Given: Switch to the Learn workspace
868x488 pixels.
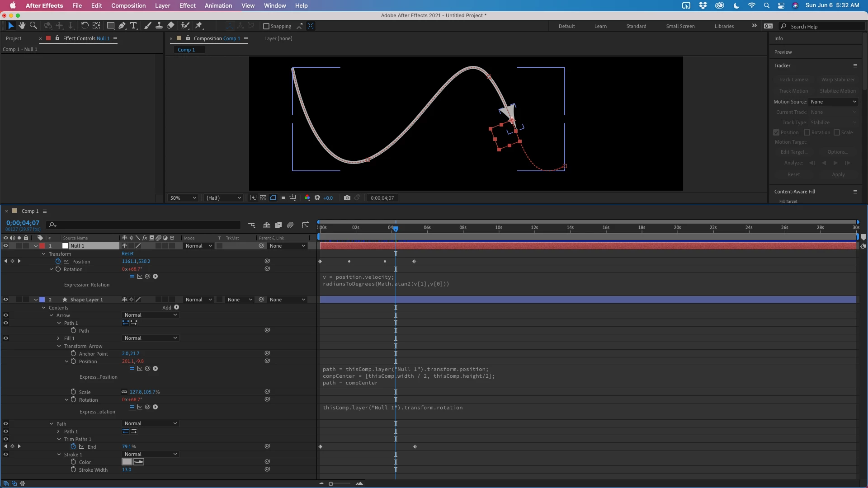Looking at the screenshot, I should point(600,26).
